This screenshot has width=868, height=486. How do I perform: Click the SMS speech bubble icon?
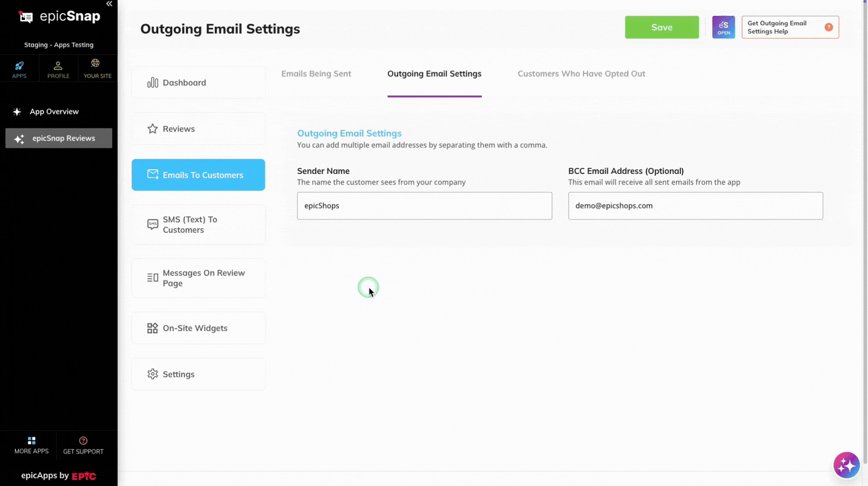pyautogui.click(x=152, y=224)
